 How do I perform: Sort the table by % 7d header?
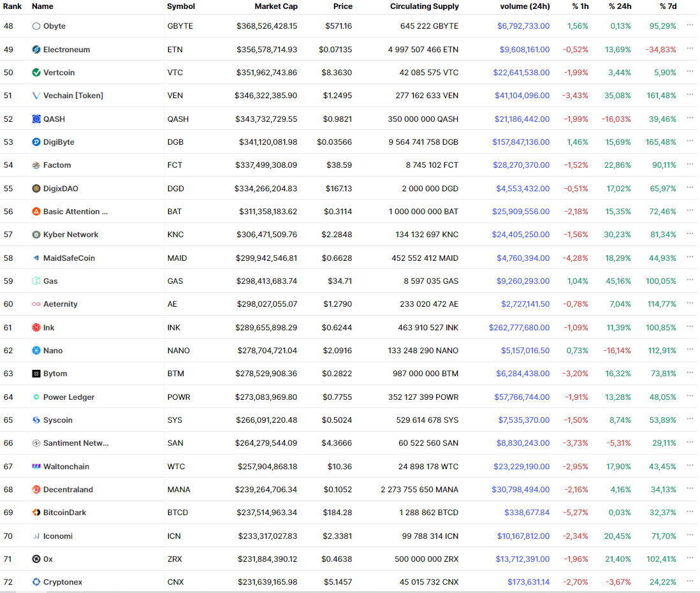click(667, 6)
